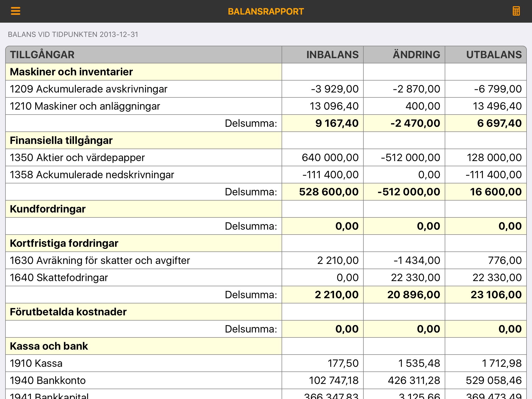Tap utbalans value 1 712,98
The width and height of the screenshot is (532, 399).
502,363
